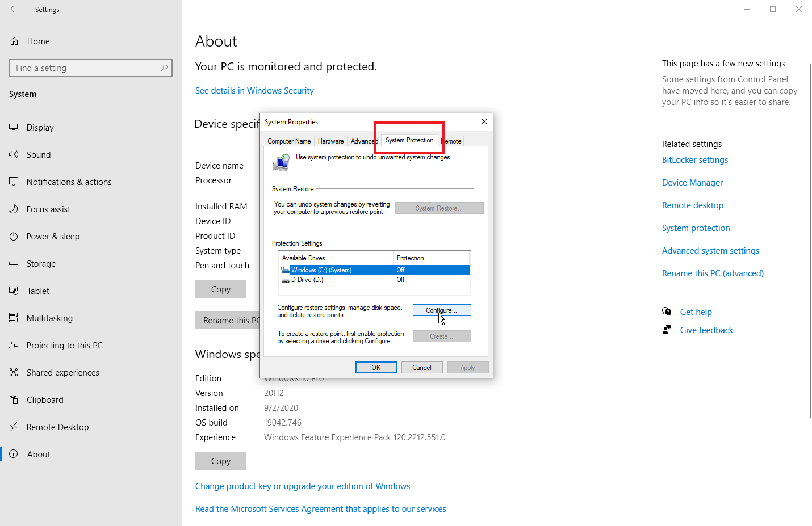Viewport: 812px width, 526px height.
Task: Click the Give feedback icon
Action: (667, 330)
